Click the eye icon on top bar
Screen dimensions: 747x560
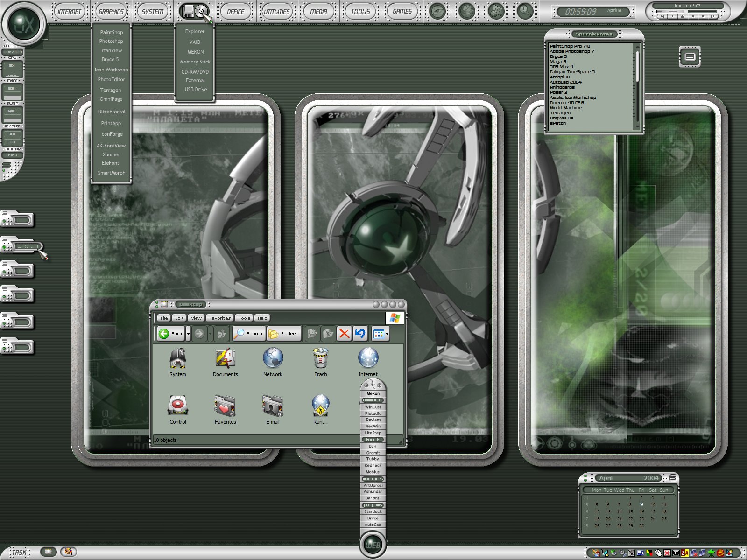click(437, 11)
